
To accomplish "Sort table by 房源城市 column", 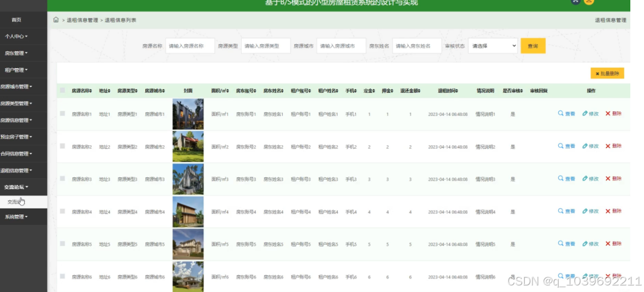I will coord(155,91).
